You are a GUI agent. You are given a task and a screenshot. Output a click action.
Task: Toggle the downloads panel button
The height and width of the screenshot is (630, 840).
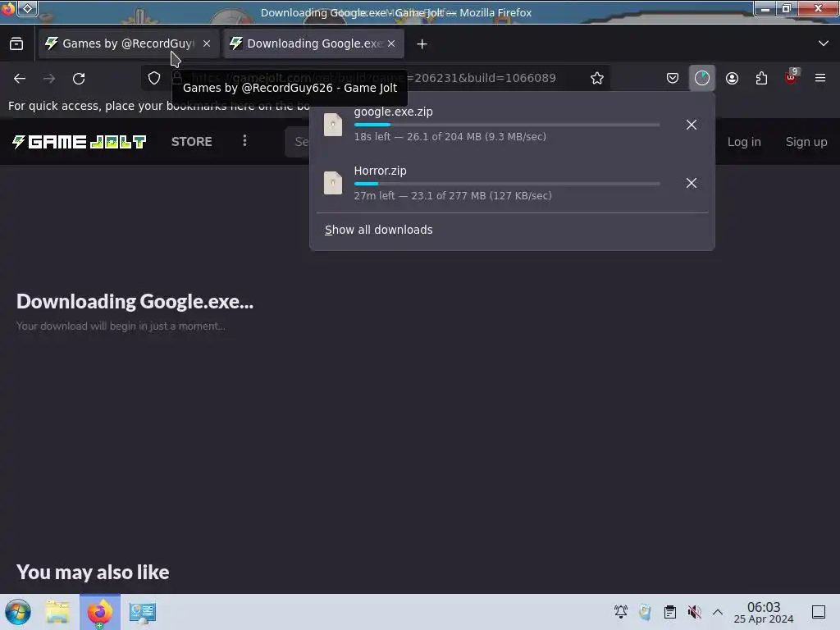(702, 78)
